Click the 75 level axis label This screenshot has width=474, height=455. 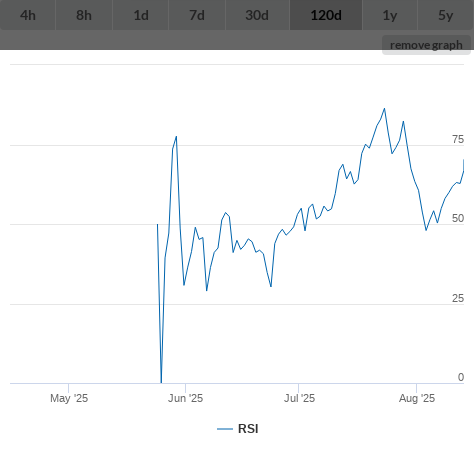point(458,139)
